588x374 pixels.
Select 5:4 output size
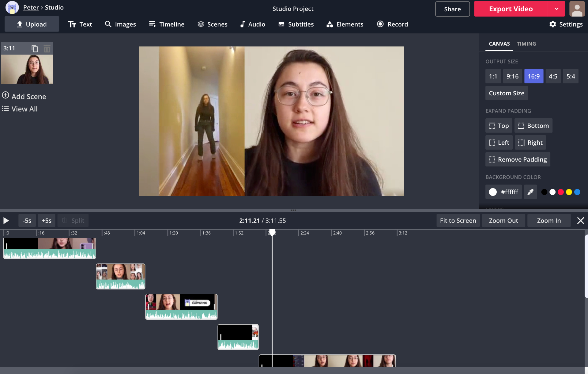pyautogui.click(x=571, y=76)
